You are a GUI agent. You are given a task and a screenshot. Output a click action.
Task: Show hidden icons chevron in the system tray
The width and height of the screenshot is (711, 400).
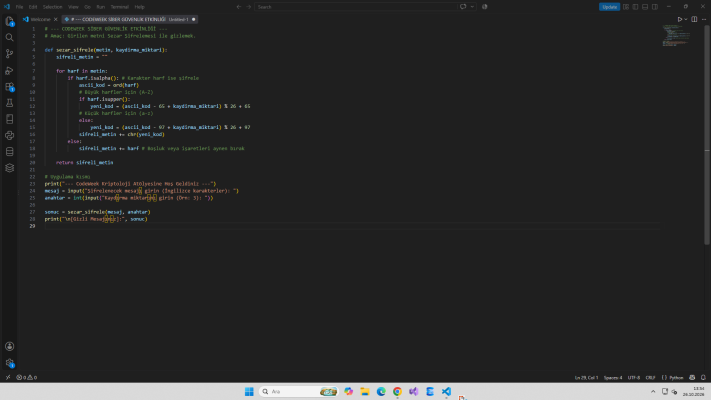click(653, 391)
